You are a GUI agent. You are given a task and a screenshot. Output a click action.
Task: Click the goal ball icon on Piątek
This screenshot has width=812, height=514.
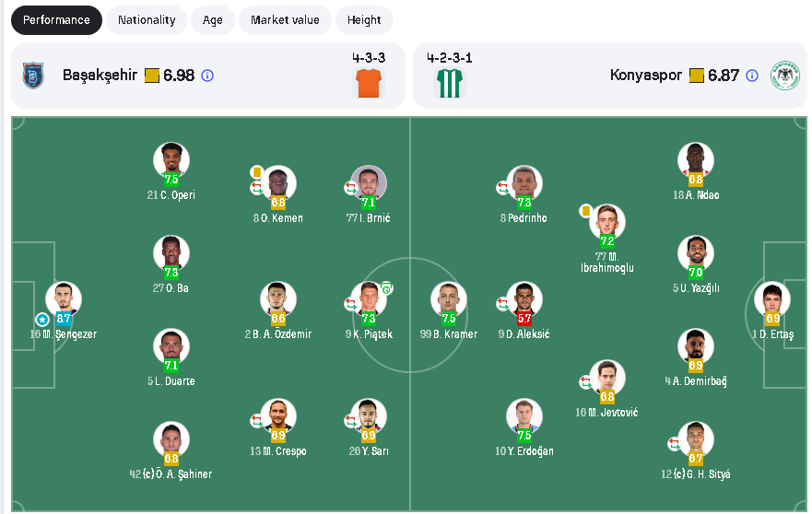387,288
